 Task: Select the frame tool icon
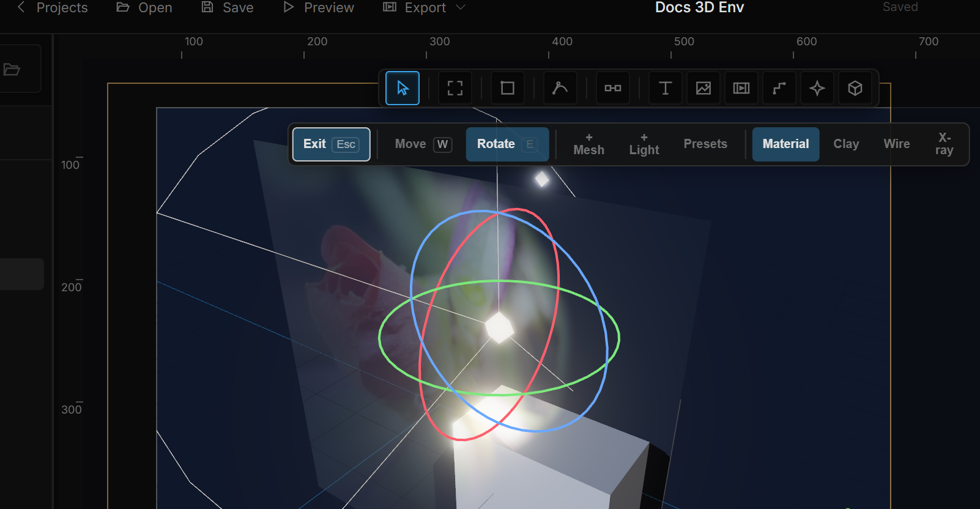coord(455,88)
